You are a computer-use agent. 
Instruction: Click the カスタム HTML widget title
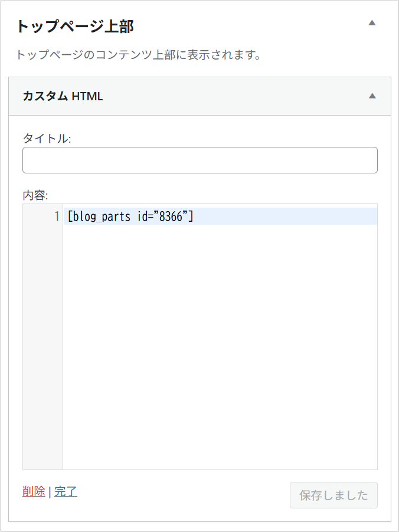[63, 96]
